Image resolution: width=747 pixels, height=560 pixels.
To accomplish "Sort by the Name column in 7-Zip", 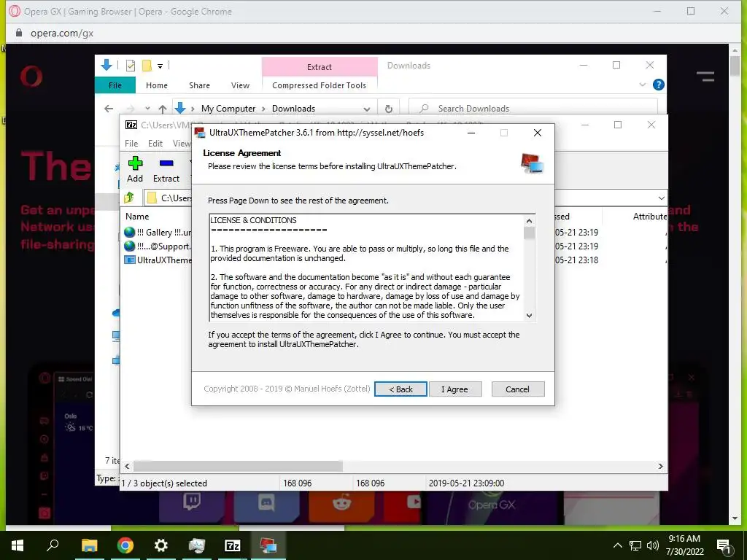I will pyautogui.click(x=137, y=216).
